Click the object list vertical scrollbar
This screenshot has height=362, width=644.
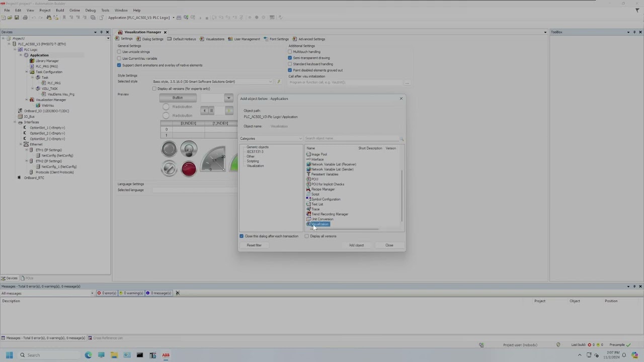tap(401, 196)
